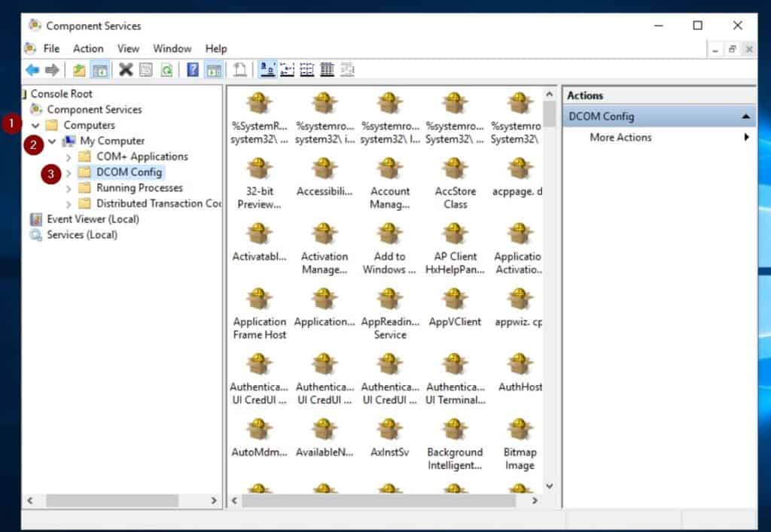Go up one level with folder icon
The width and height of the screenshot is (771, 532).
[78, 70]
